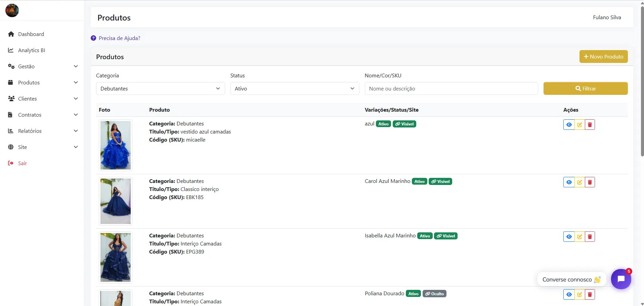The height and width of the screenshot is (306, 644).
Task: Click Sair to log out
Action: [x=23, y=163]
